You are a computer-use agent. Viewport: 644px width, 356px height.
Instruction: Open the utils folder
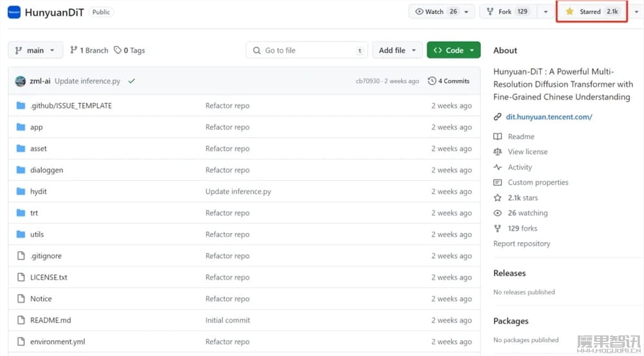click(x=37, y=234)
